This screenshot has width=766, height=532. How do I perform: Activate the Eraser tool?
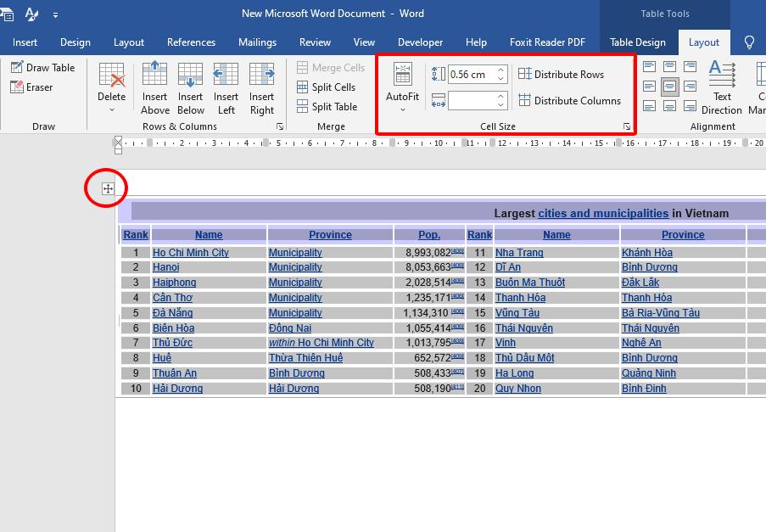pyautogui.click(x=32, y=87)
